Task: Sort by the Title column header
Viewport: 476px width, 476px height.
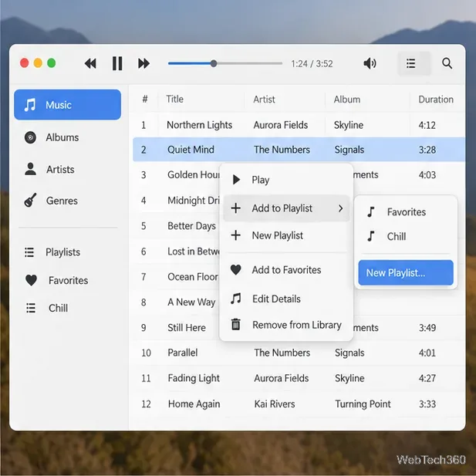Action: [175, 100]
